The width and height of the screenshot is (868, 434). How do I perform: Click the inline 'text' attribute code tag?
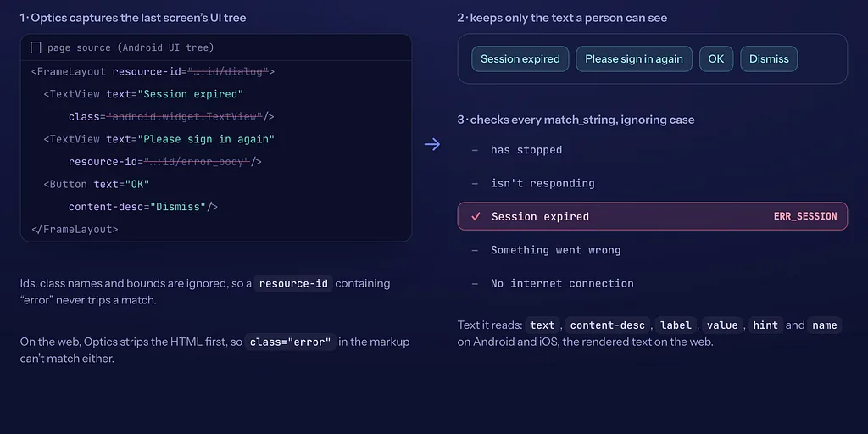[542, 325]
